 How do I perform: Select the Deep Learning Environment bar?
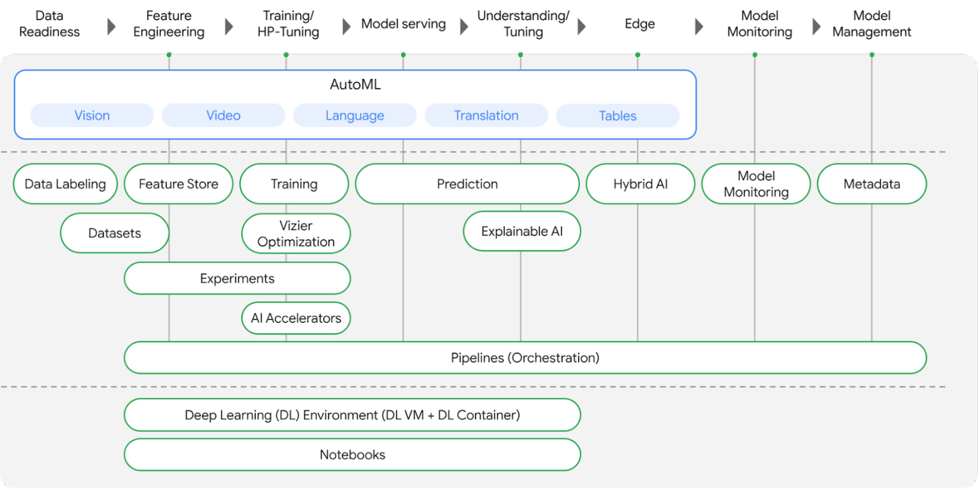(x=352, y=415)
